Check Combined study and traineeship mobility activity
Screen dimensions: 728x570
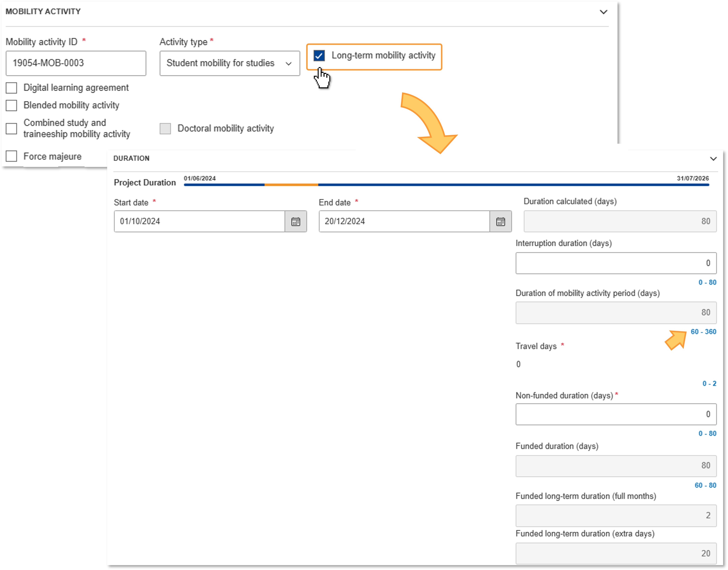coord(11,129)
